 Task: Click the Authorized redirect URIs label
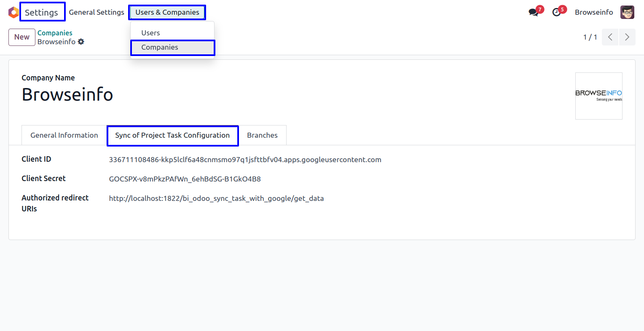[x=55, y=203]
